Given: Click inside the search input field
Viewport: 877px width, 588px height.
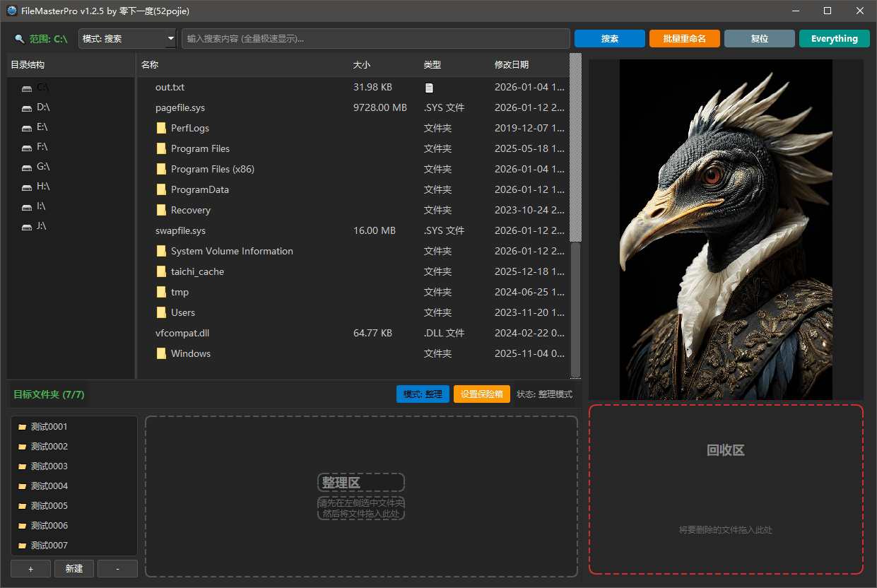Looking at the screenshot, I should pos(375,38).
